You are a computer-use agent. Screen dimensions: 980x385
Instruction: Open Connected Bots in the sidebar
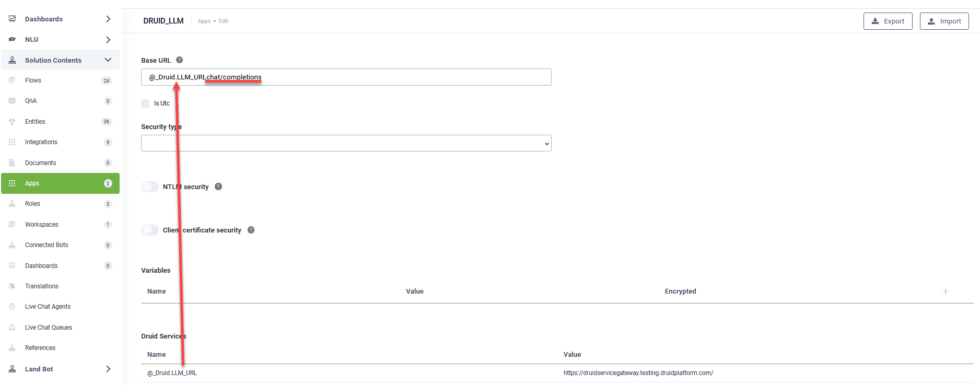[46, 245]
